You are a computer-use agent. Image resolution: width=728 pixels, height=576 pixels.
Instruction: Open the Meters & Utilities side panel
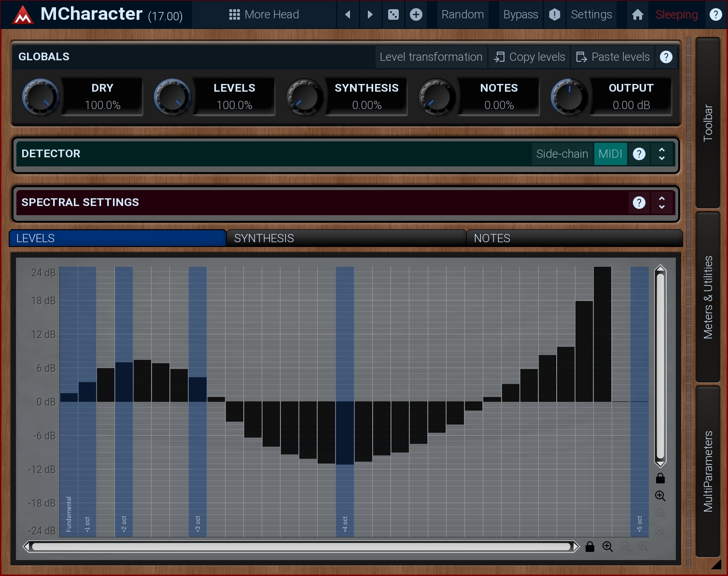pyautogui.click(x=708, y=297)
